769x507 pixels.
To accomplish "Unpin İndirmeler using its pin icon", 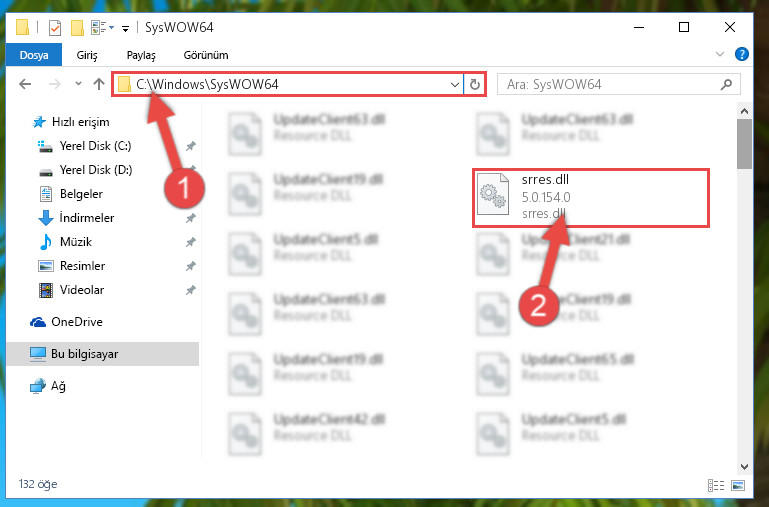I will pyautogui.click(x=191, y=218).
